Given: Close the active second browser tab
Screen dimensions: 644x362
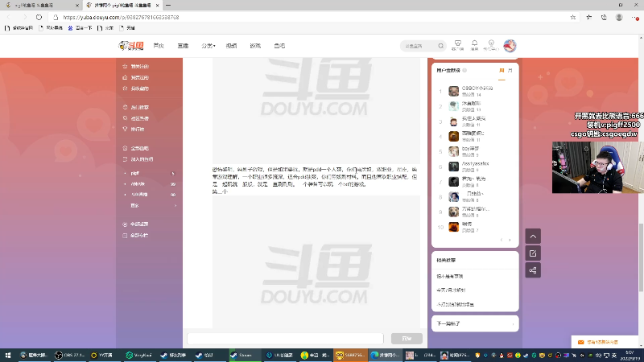Looking at the screenshot, I should pos(157,6).
